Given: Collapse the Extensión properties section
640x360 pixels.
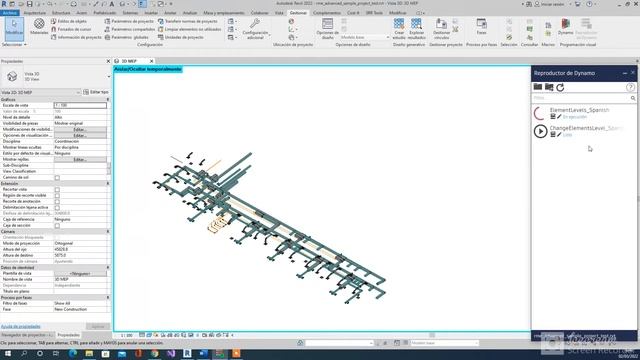Looking at the screenshot, I should [x=108, y=184].
